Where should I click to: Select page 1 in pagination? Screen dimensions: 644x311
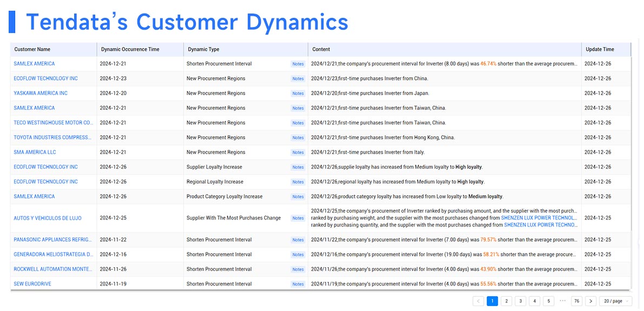tap(492, 301)
